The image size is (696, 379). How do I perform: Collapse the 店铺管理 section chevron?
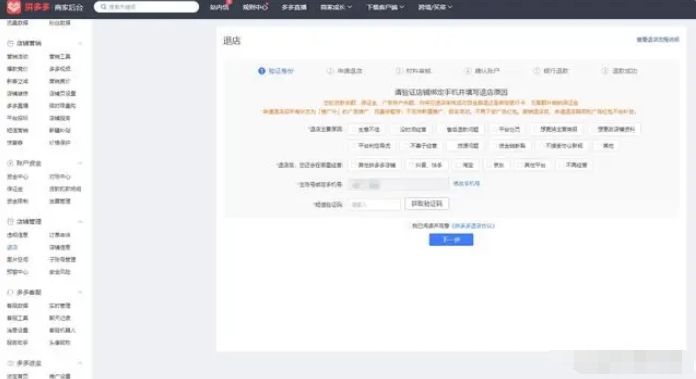(80, 221)
